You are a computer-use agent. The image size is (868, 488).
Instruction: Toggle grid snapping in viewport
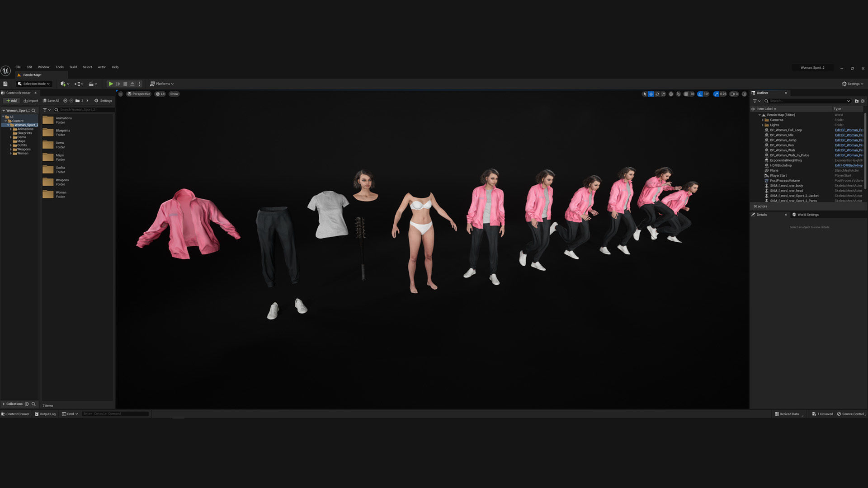686,94
